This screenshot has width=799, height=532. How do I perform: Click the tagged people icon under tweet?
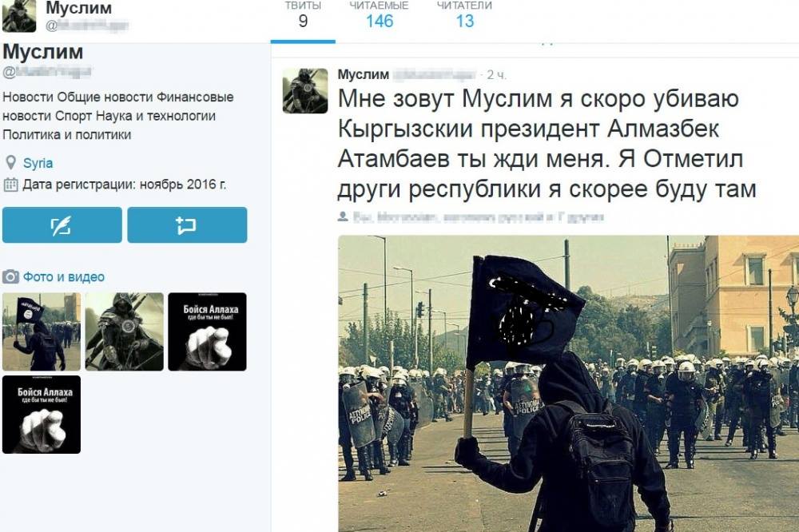[343, 216]
